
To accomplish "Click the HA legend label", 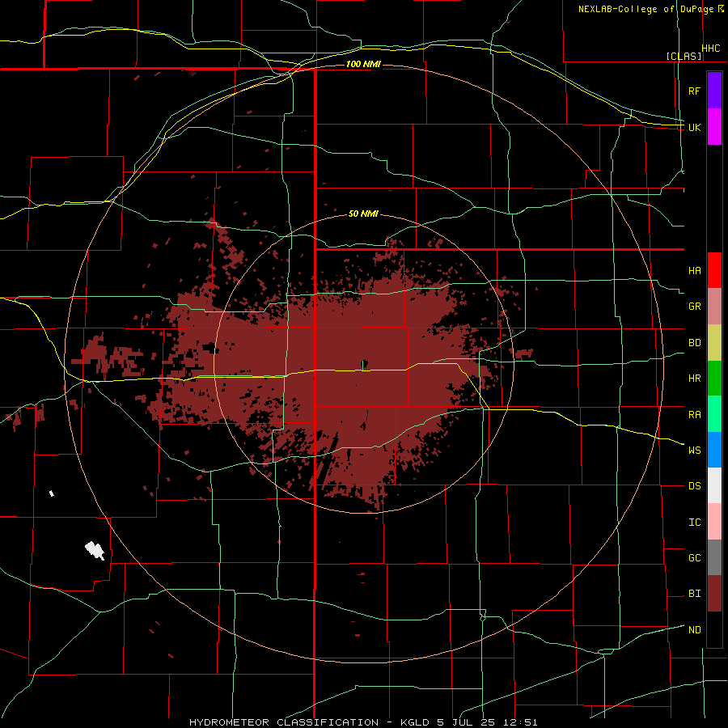I will (x=694, y=271).
